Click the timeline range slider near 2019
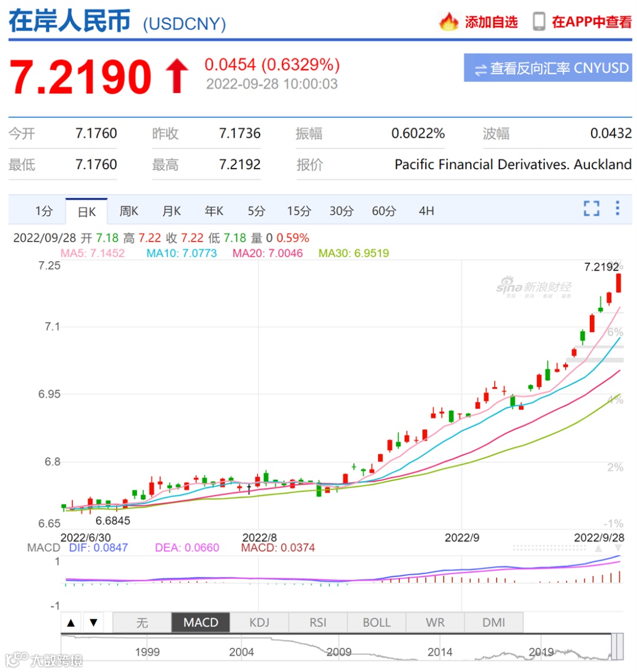 pyautogui.click(x=543, y=652)
